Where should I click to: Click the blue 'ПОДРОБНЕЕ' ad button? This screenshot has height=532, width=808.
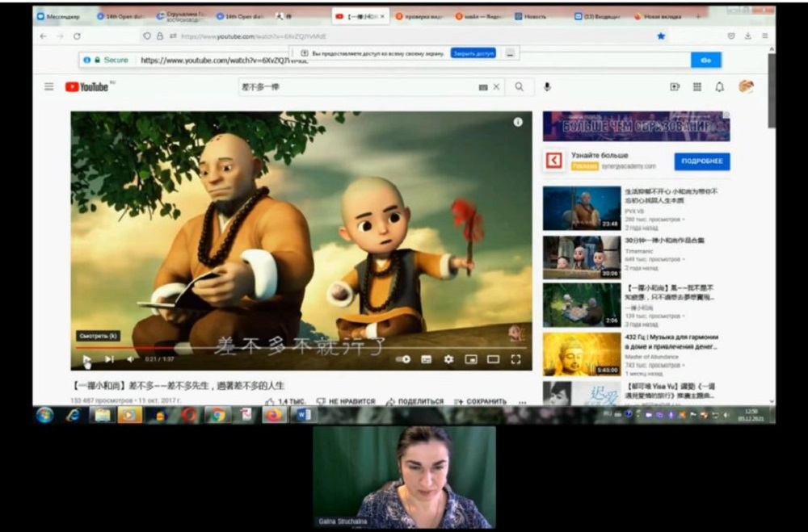pyautogui.click(x=701, y=161)
